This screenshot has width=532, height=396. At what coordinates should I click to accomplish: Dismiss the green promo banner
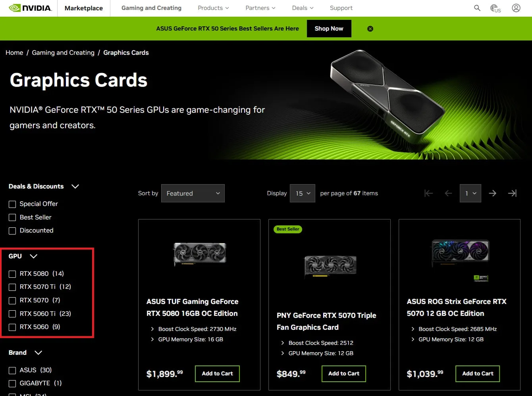click(x=370, y=29)
